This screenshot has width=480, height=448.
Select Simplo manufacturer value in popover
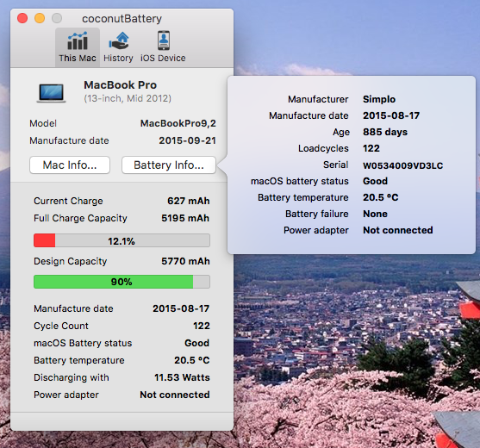pos(379,99)
